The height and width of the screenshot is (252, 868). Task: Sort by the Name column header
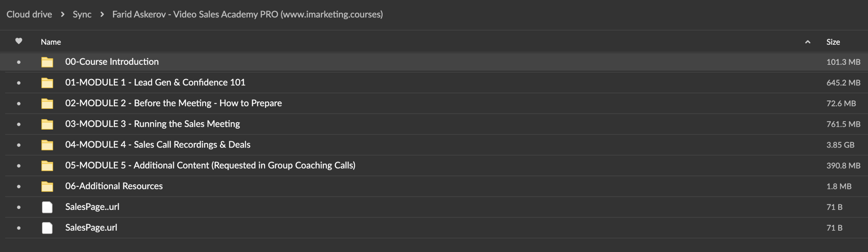51,42
